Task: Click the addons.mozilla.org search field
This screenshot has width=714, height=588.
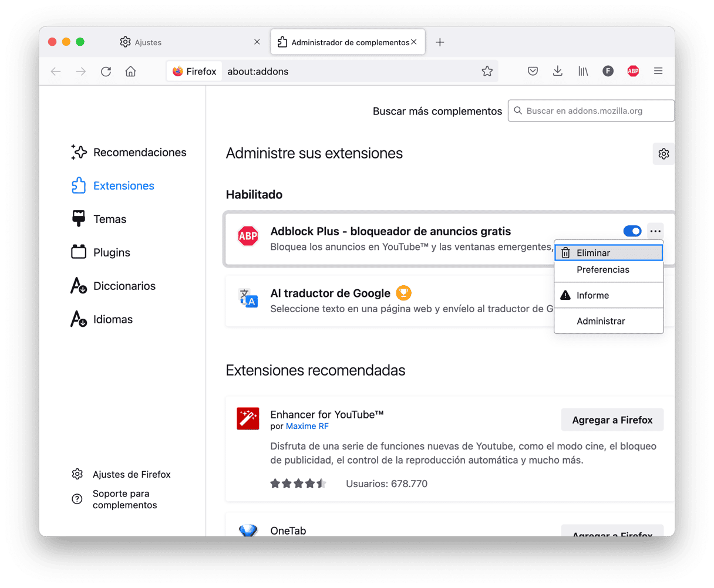Action: click(591, 111)
